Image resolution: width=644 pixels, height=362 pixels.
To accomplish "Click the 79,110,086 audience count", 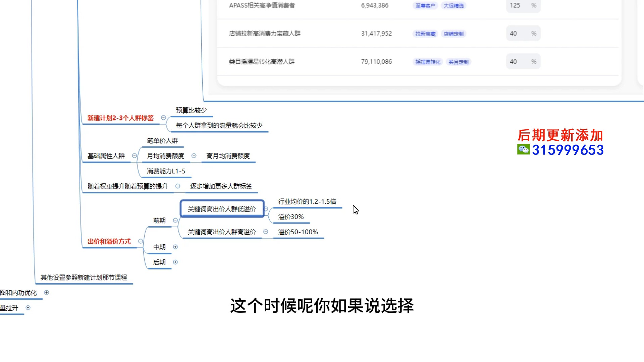I will pyautogui.click(x=376, y=62).
